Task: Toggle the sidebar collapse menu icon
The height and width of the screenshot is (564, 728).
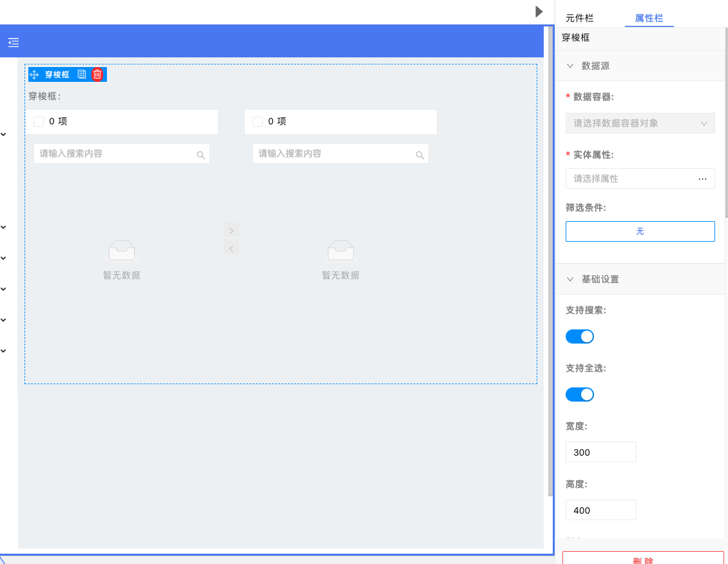Action: click(x=14, y=43)
